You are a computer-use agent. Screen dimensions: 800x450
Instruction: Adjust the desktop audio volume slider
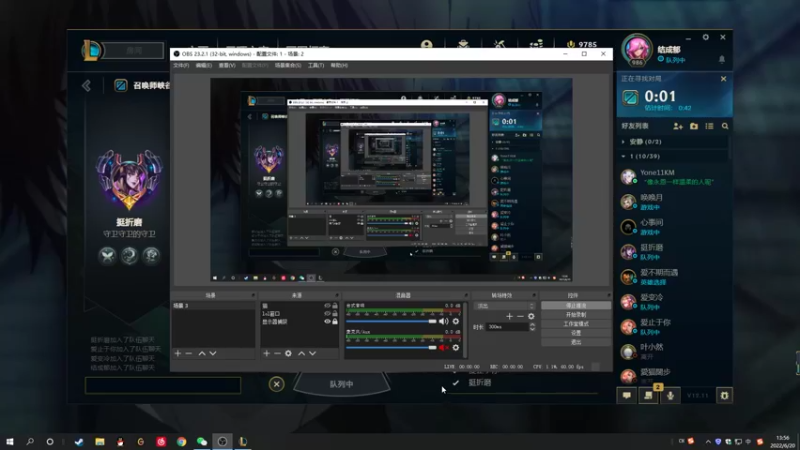coord(391,321)
